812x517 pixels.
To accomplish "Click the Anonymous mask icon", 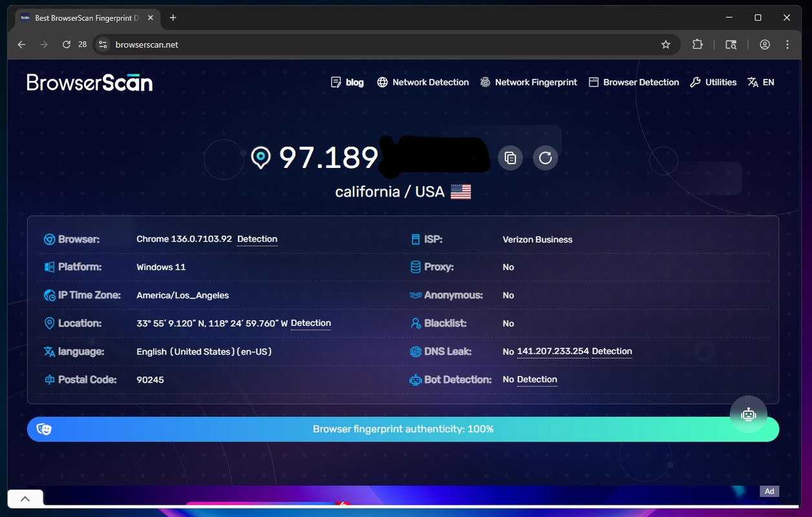I will [x=416, y=295].
